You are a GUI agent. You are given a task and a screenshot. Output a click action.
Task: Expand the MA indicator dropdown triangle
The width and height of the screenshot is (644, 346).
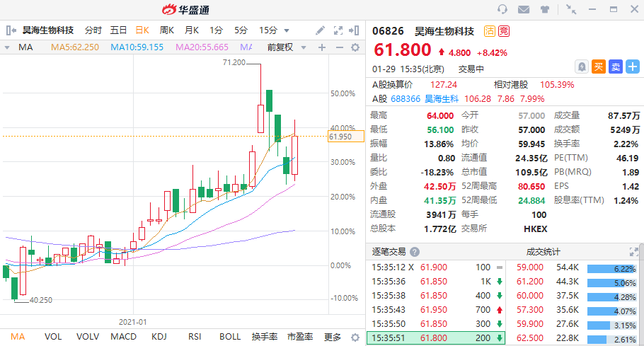point(7,47)
